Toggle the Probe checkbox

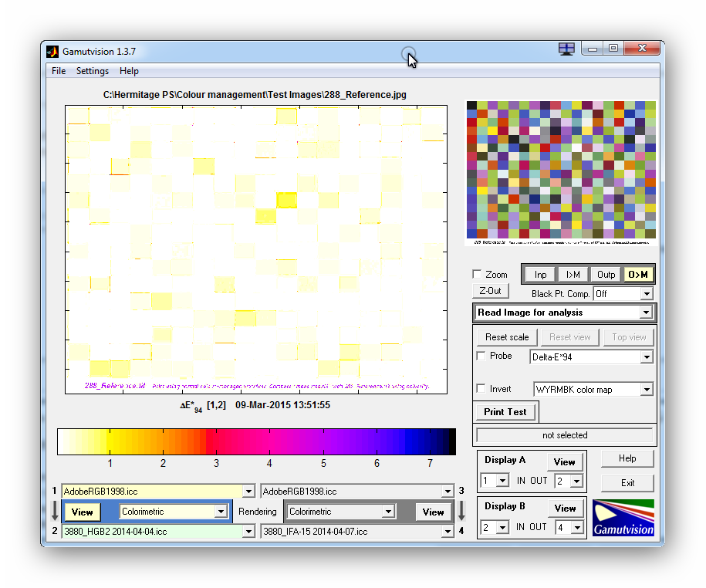pos(481,356)
